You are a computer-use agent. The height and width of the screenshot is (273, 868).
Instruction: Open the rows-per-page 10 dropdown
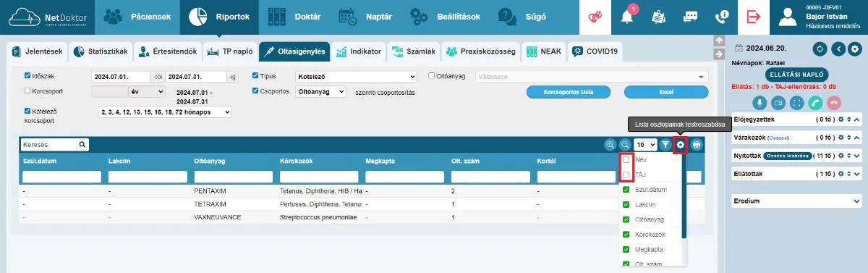tap(644, 145)
